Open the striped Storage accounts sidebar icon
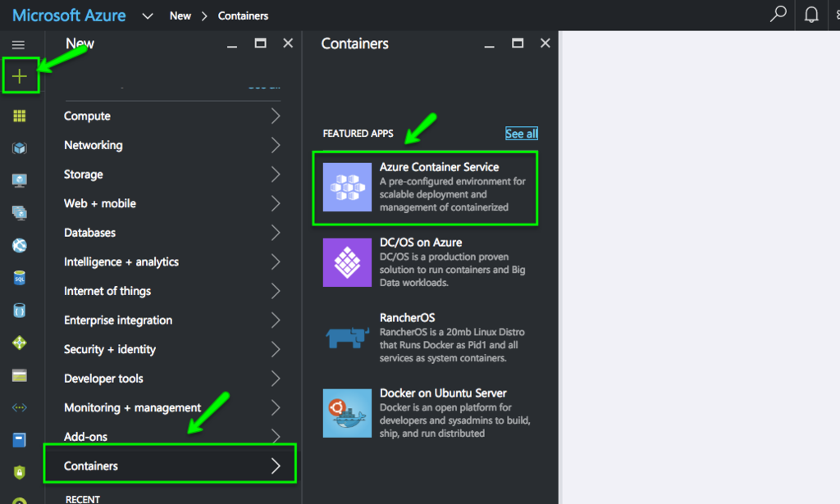 click(20, 375)
